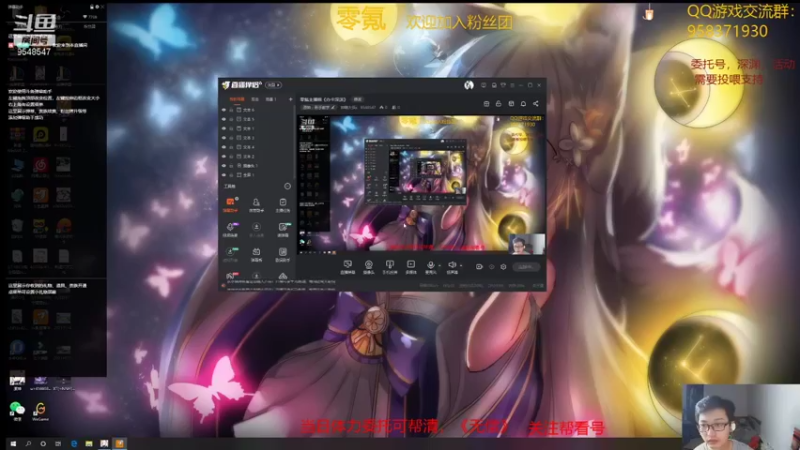Open the TV-shaped tool in toolbox third row
Viewport: 800px width, 450px height.
(256, 254)
